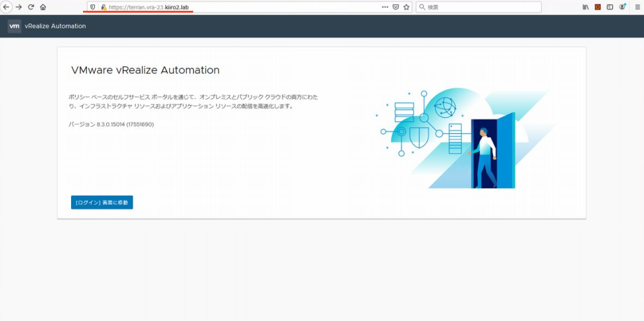Save page to Pocket icon

pyautogui.click(x=396, y=7)
